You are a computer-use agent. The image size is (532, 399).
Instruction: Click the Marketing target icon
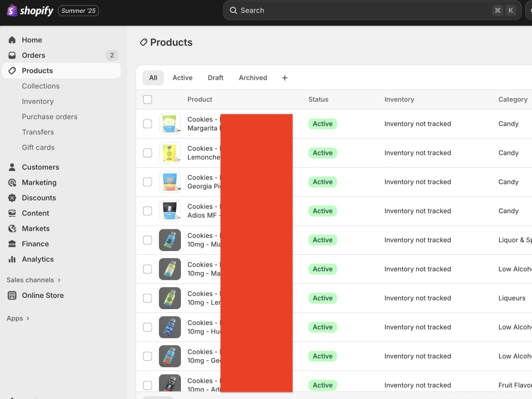(x=12, y=182)
